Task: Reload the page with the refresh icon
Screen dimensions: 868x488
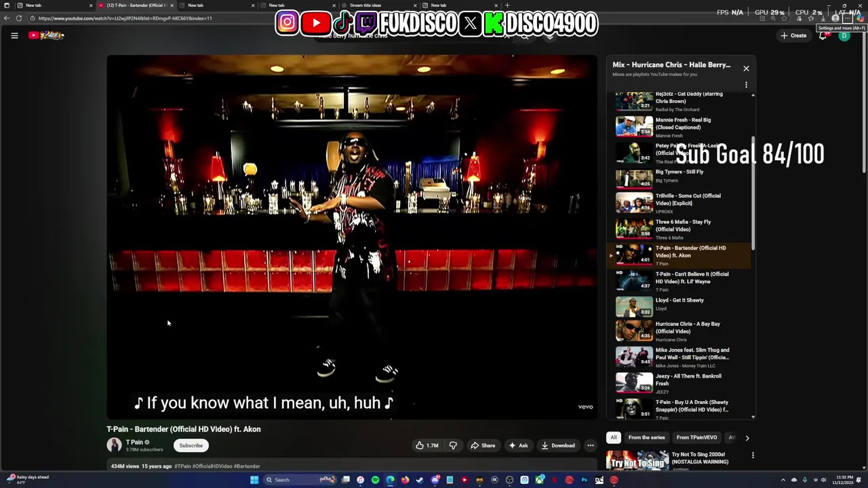Action: click(19, 18)
